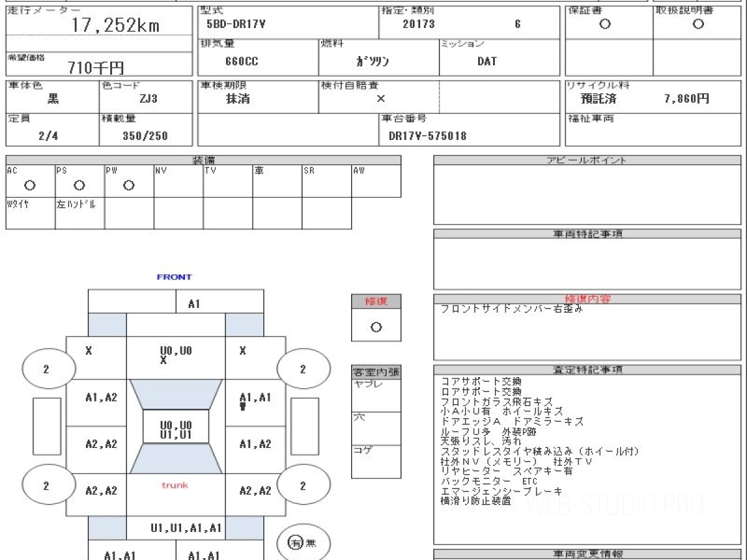Click the PS equipment circle mark
747x560 pixels.
[79, 185]
